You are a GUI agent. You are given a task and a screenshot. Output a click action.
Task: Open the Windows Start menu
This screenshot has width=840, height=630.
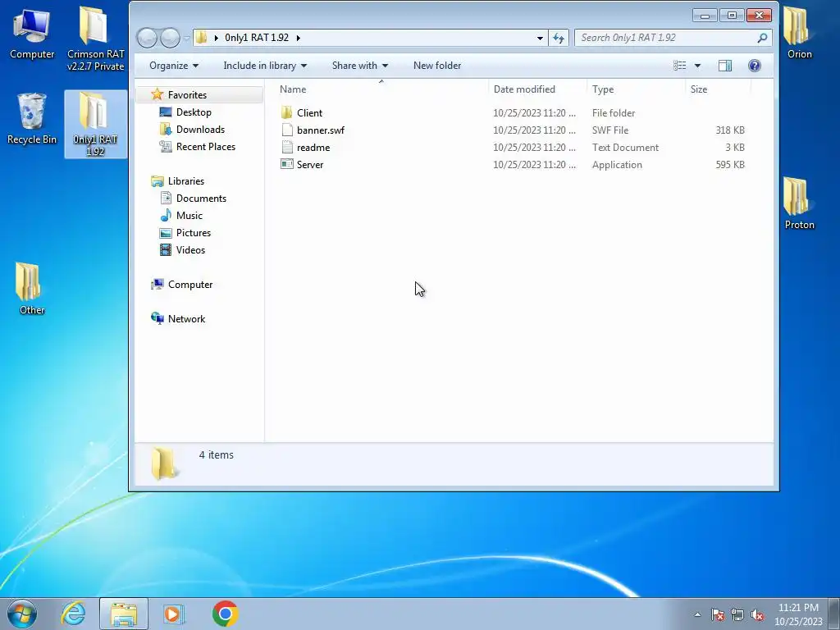pyautogui.click(x=22, y=614)
